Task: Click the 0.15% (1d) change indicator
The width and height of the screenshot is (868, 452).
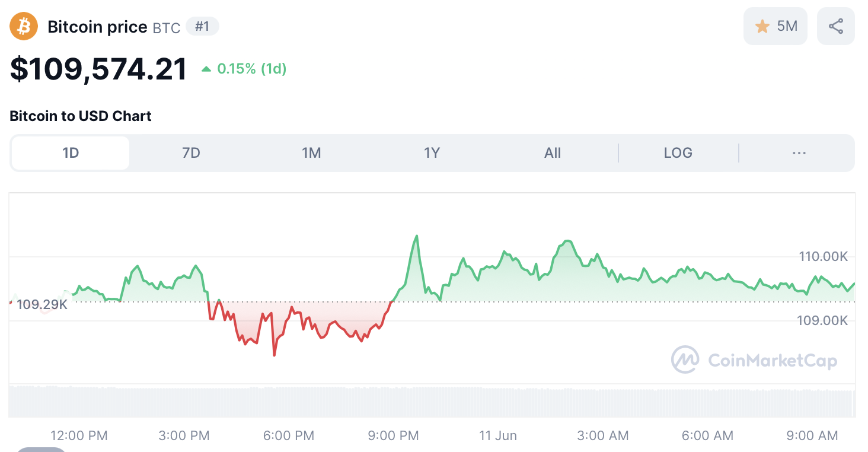Action: [x=244, y=69]
